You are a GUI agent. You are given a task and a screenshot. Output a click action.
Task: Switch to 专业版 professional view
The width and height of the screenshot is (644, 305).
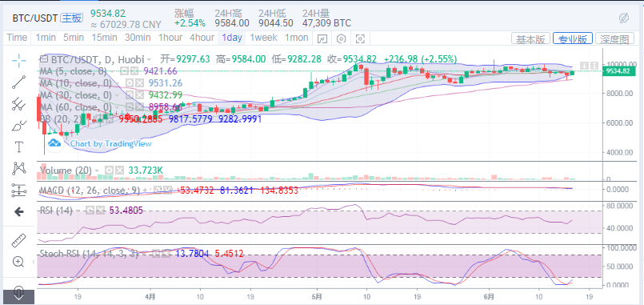(573, 39)
